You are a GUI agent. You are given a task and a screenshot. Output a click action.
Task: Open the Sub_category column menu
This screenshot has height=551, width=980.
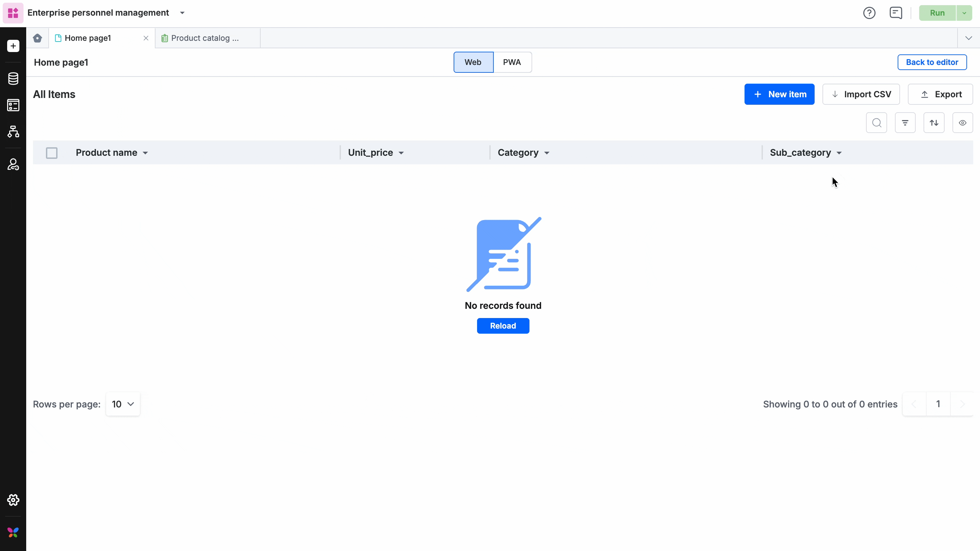pos(839,153)
